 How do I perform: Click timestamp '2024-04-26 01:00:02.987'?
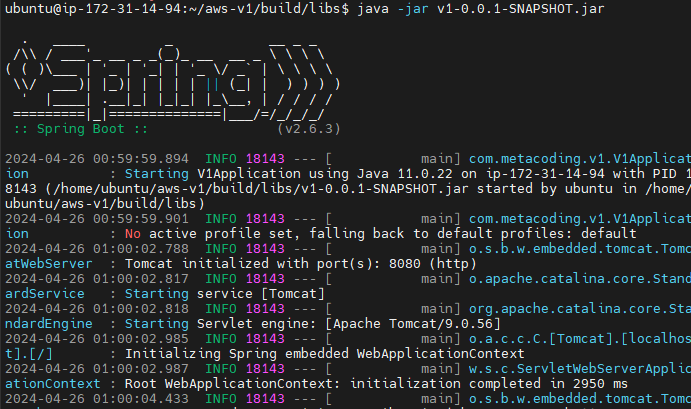[x=97, y=368]
